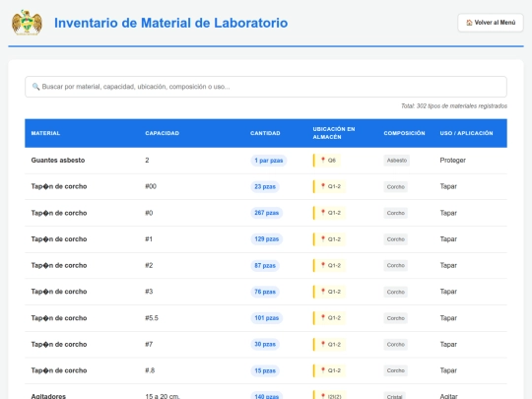Click the #1 capacity cell
Screen dimensions: 532x399
tap(149, 239)
